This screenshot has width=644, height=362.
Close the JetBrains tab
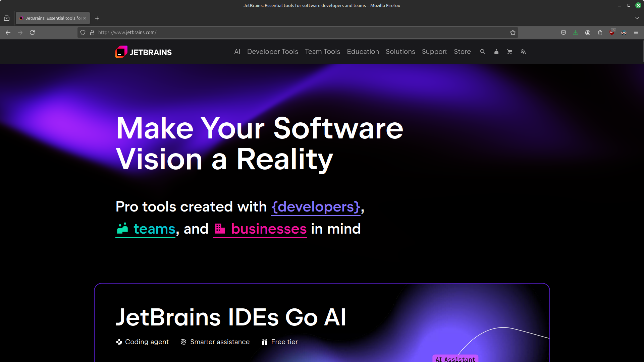[85, 18]
